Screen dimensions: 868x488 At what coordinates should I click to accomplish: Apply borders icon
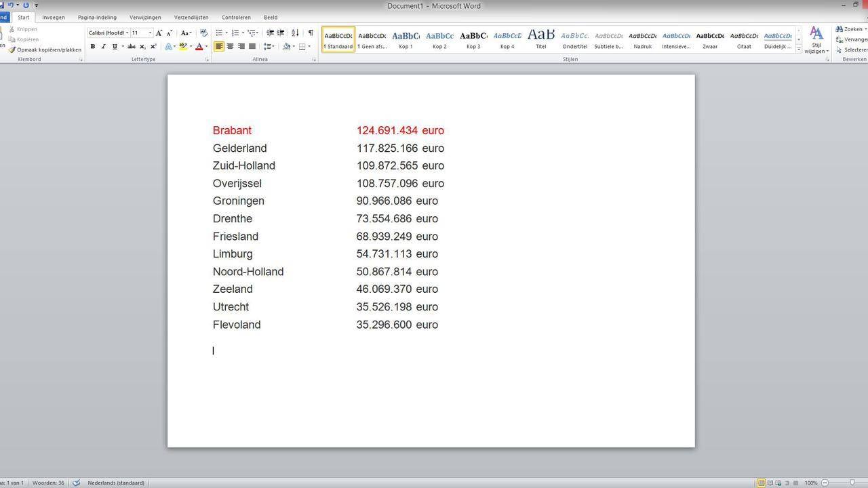302,47
